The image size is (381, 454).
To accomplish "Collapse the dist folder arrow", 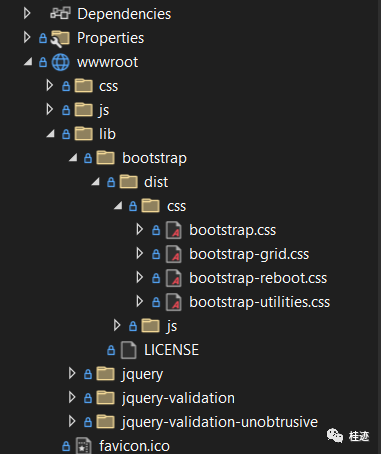I will (x=96, y=182).
